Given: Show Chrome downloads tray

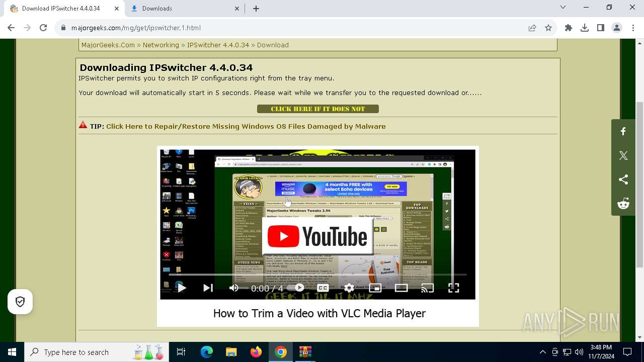Looking at the screenshot, I should [x=585, y=28].
